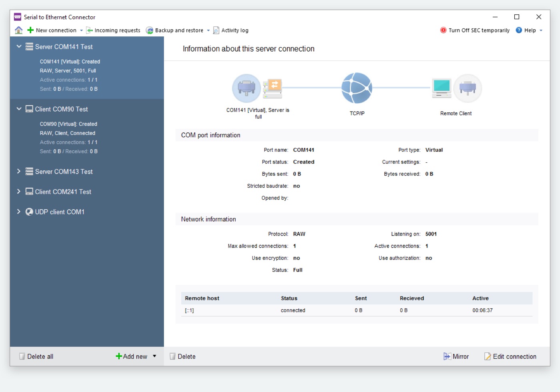Select the connected remote host row

coord(356,310)
